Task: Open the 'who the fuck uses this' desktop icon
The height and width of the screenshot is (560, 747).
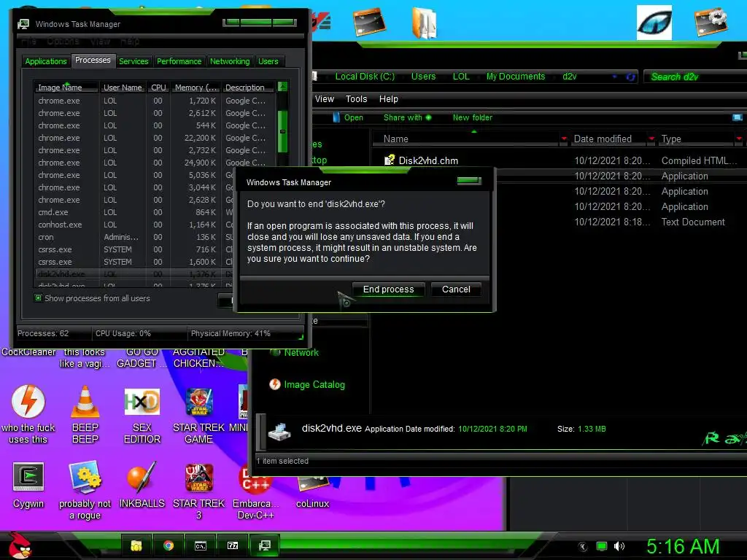Action: (28, 414)
